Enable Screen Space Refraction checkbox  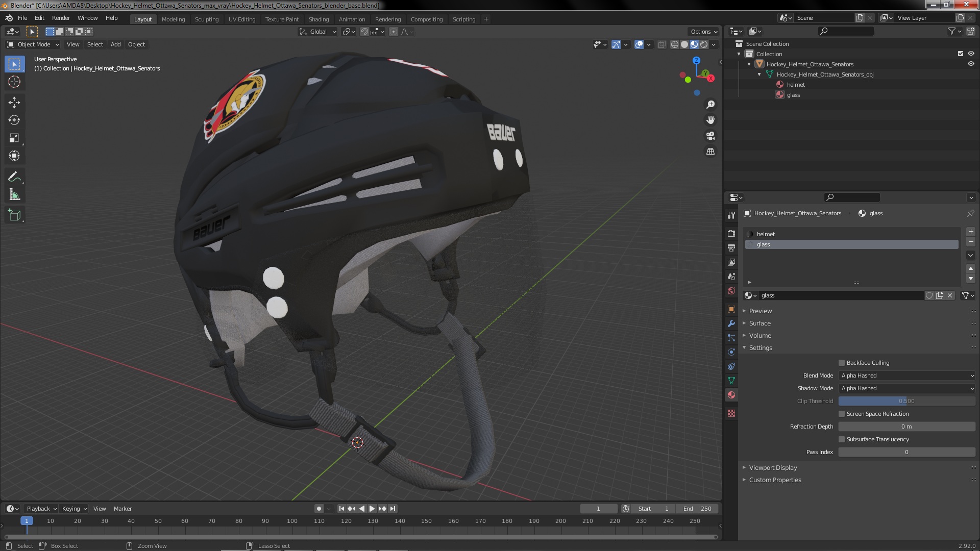coord(842,414)
